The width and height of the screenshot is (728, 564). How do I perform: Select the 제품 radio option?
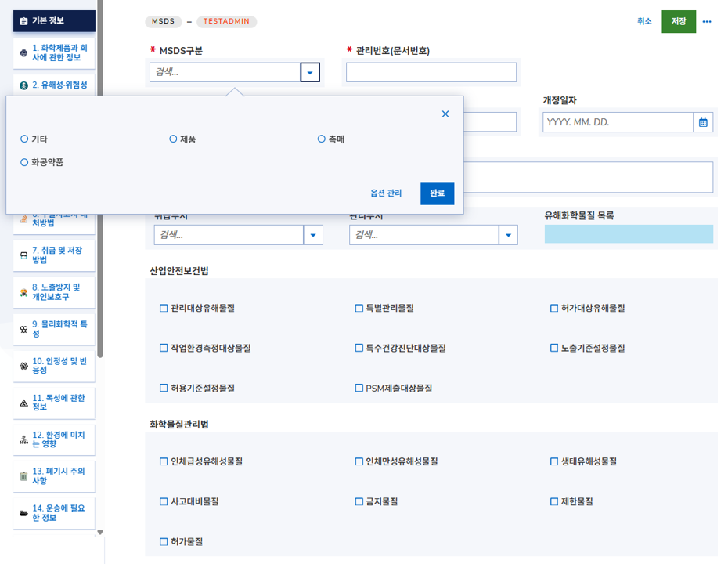coord(173,139)
